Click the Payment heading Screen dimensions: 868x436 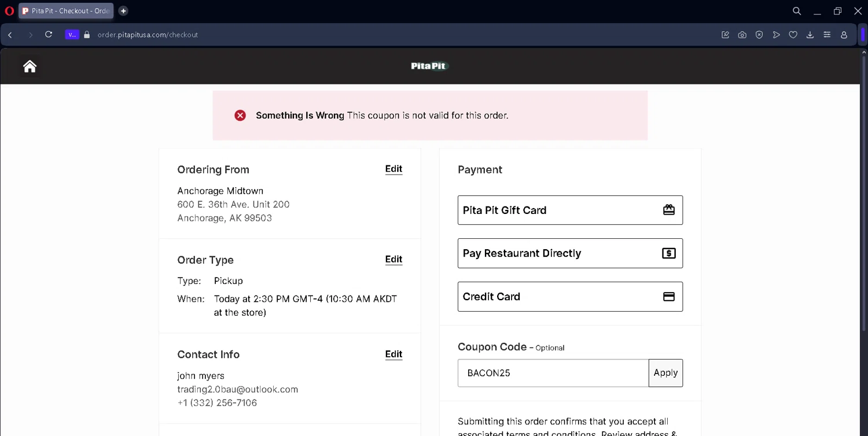(480, 169)
